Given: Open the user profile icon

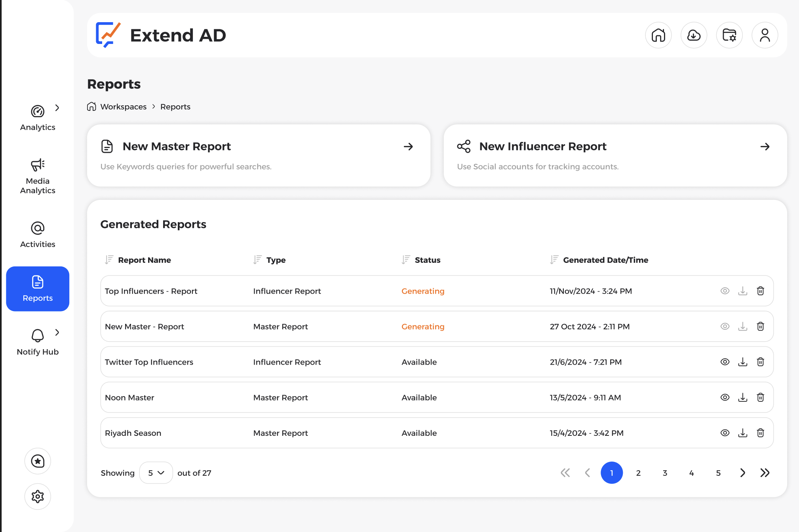Looking at the screenshot, I should [765, 35].
